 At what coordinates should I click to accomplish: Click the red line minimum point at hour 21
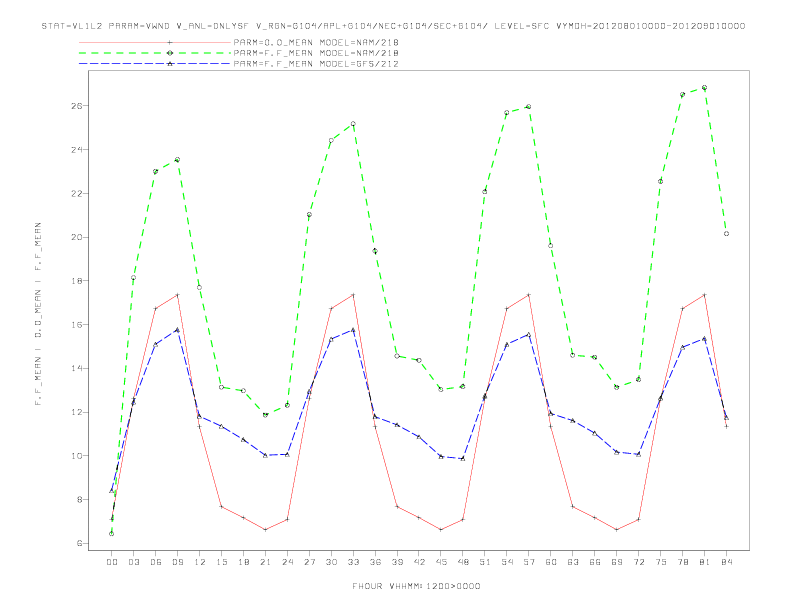[x=265, y=530]
